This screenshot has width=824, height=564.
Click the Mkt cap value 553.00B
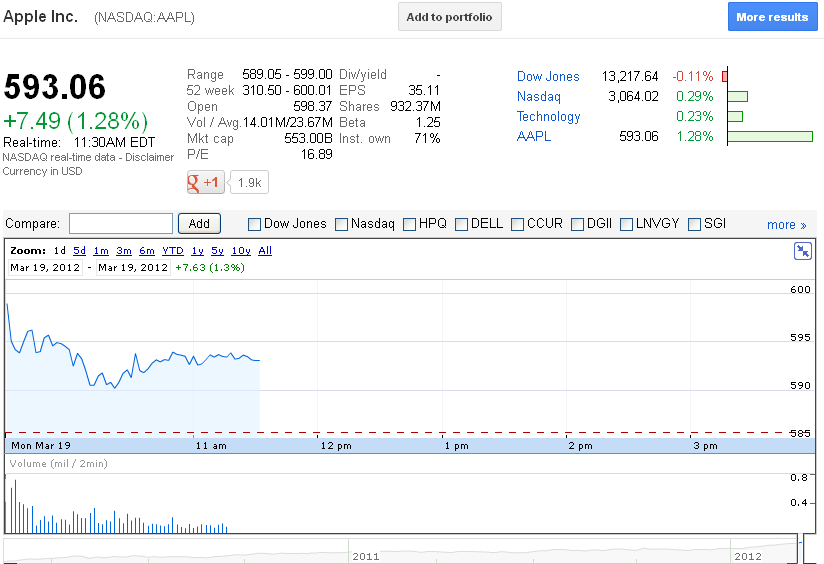click(x=308, y=139)
